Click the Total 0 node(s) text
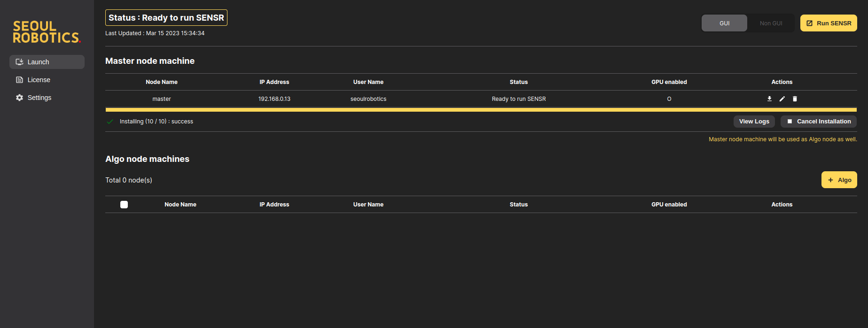The image size is (868, 328). point(129,180)
